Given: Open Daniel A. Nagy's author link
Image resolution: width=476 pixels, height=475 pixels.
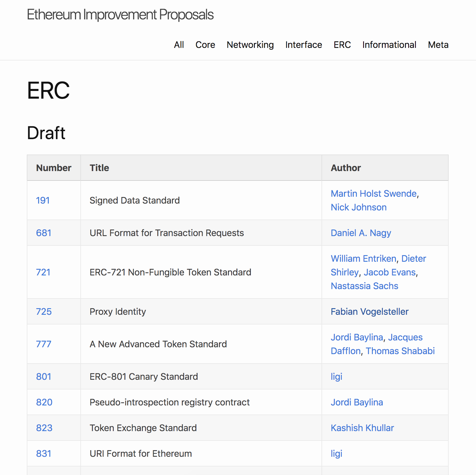Looking at the screenshot, I should tap(361, 233).
